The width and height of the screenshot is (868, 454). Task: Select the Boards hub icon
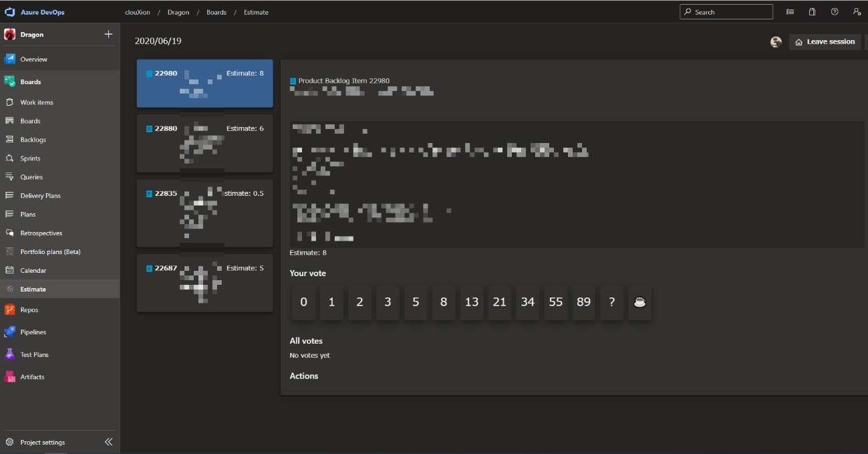point(9,82)
